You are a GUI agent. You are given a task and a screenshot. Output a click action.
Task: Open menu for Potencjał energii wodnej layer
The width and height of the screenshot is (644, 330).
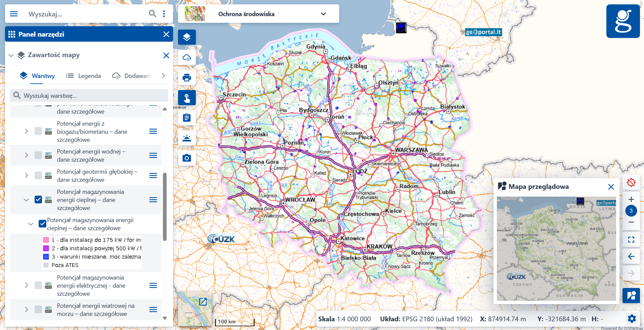[x=153, y=155]
